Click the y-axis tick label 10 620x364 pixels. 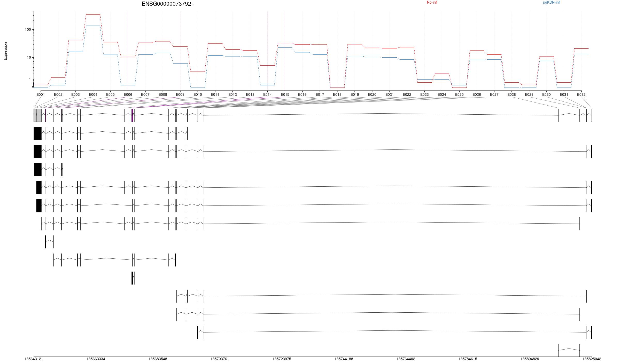tap(29, 57)
